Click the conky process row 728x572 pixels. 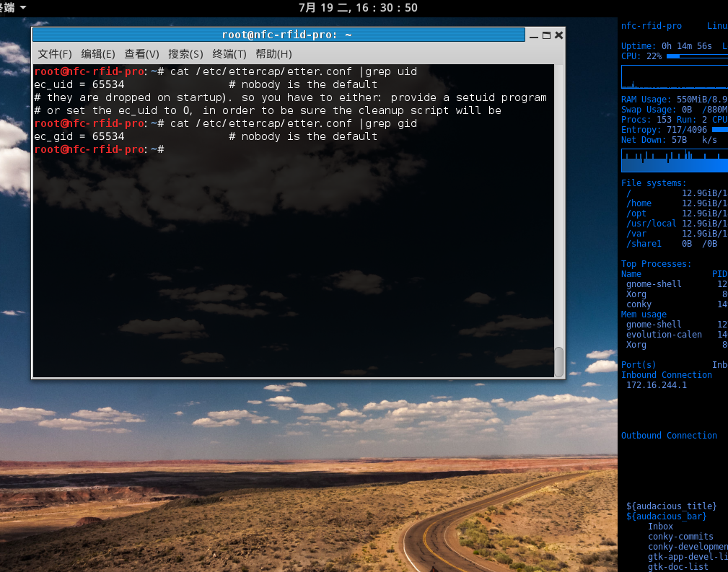pos(677,304)
